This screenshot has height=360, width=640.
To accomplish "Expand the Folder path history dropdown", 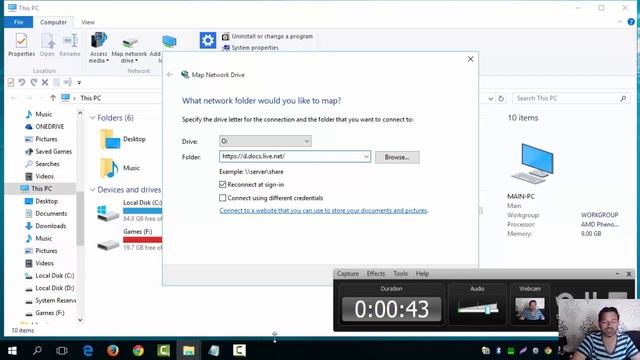I will click(x=366, y=156).
